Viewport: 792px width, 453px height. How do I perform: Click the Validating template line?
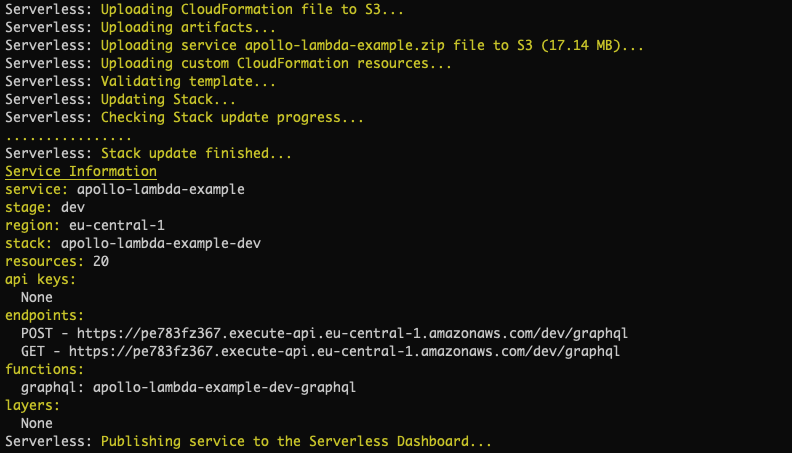pyautogui.click(x=188, y=81)
